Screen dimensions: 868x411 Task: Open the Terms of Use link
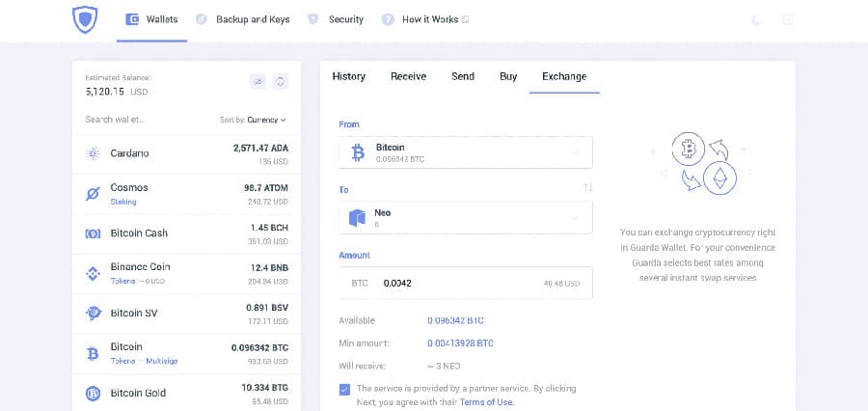tap(486, 401)
